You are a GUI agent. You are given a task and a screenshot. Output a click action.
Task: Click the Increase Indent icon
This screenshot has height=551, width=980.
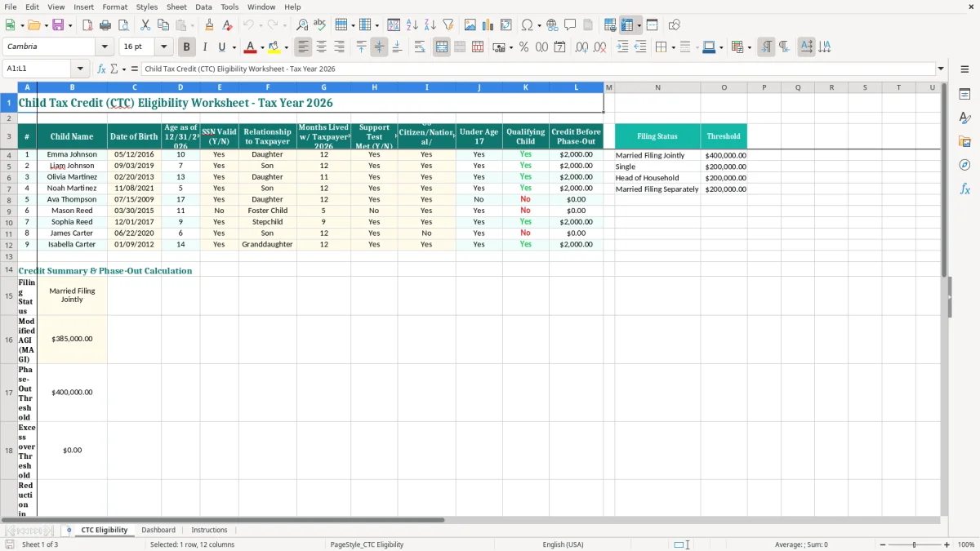pyautogui.click(x=622, y=47)
